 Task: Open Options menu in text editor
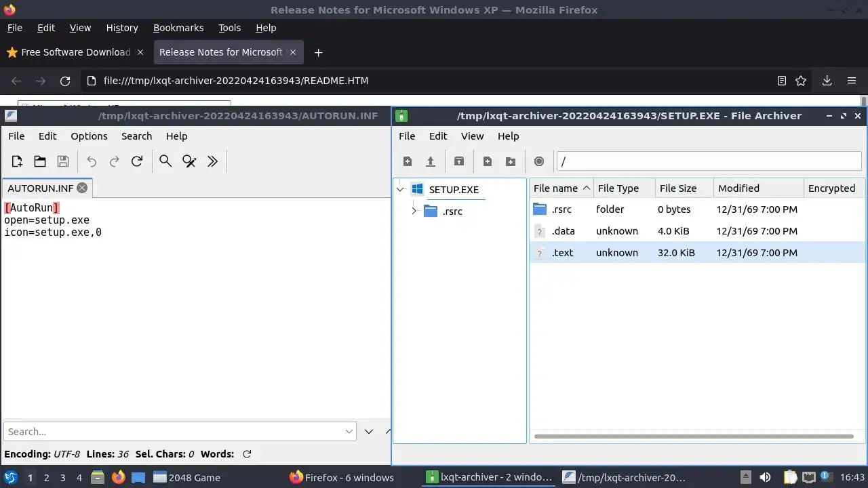click(89, 136)
